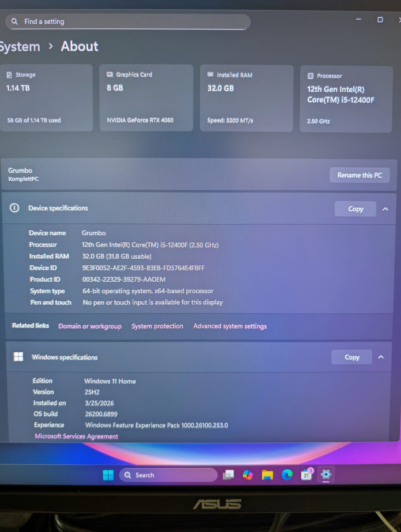Click the NVIDIA GeForce RTX 4060 text
The image size is (401, 532).
(140, 120)
